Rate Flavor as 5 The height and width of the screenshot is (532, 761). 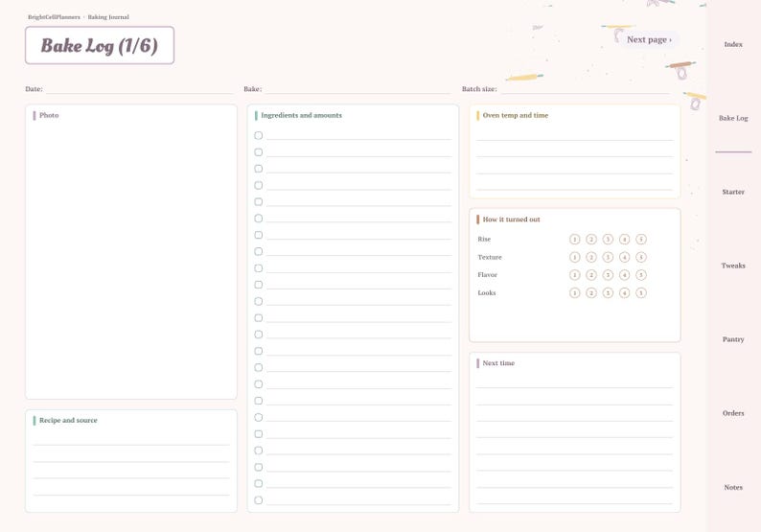641,275
